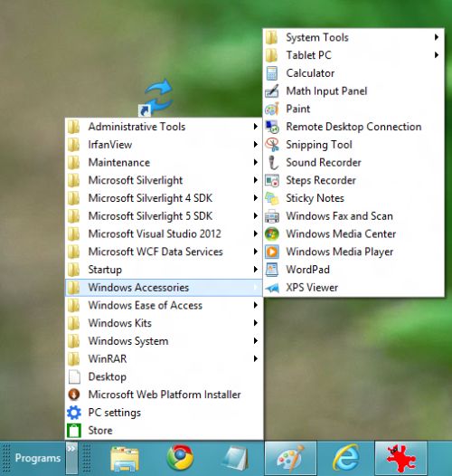Click the Desktop blank page icon
Screen dimensions: 452x476
[74, 376]
